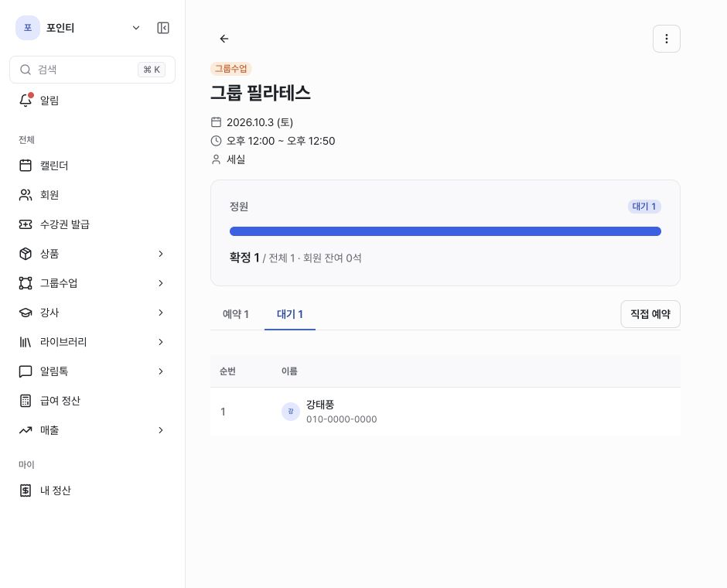The image size is (727, 588).
Task: Click the 대기 1 badge in capacity card
Action: pyautogui.click(x=644, y=207)
